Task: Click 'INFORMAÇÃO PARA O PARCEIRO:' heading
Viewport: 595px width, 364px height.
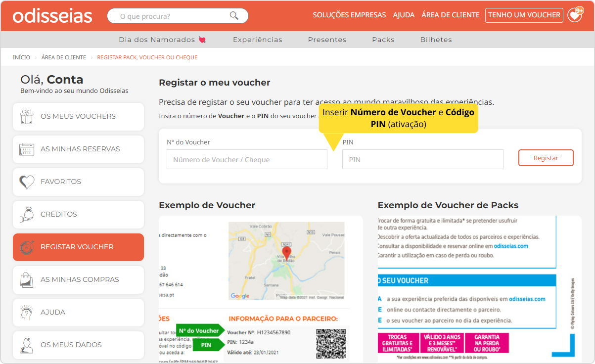Action: point(283,318)
